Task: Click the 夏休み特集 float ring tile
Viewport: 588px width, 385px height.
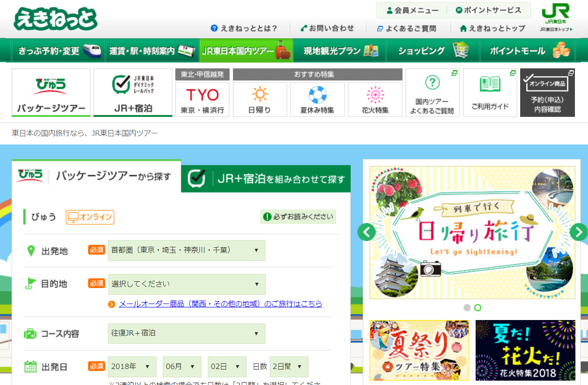Action: (317, 99)
